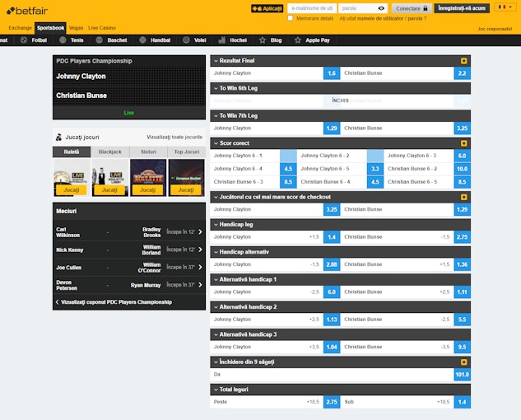The height and width of the screenshot is (420, 521).
Task: Select Johnny Clayton 6 - 5 odds 3.3
Action: tap(375, 169)
